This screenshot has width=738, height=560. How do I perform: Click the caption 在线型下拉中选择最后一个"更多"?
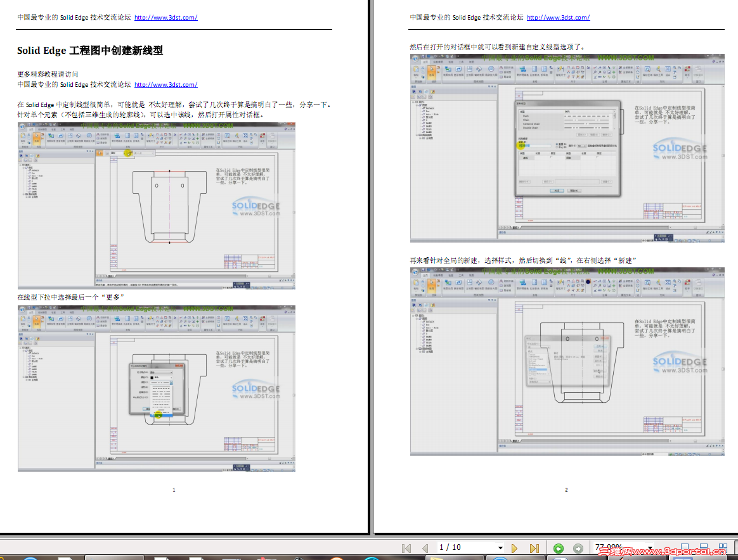[70, 297]
